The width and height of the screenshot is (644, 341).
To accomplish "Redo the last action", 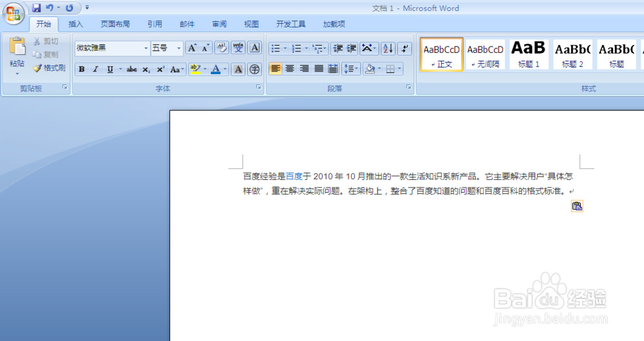I will click(x=70, y=8).
